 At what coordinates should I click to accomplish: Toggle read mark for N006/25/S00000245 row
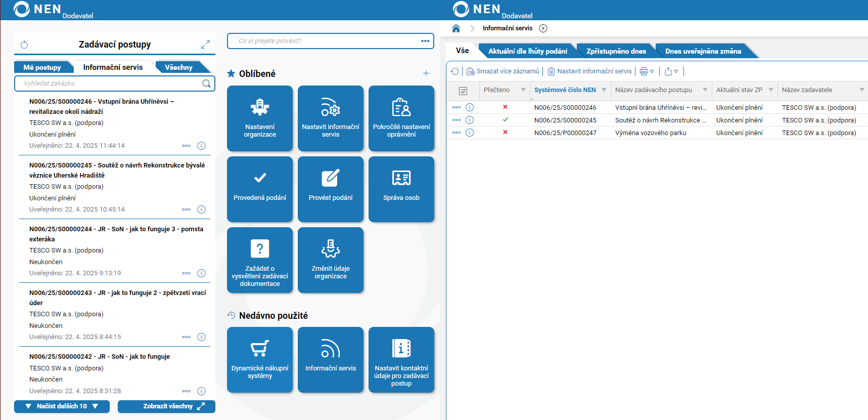point(505,120)
